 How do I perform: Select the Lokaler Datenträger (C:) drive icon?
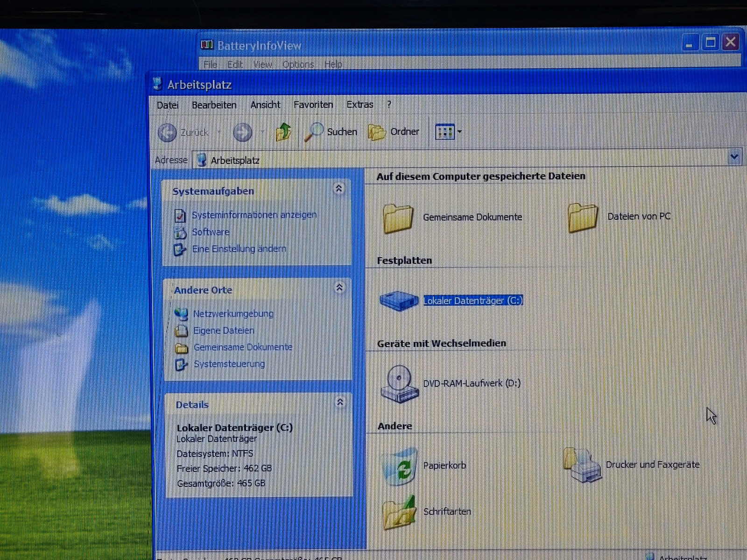point(398,300)
